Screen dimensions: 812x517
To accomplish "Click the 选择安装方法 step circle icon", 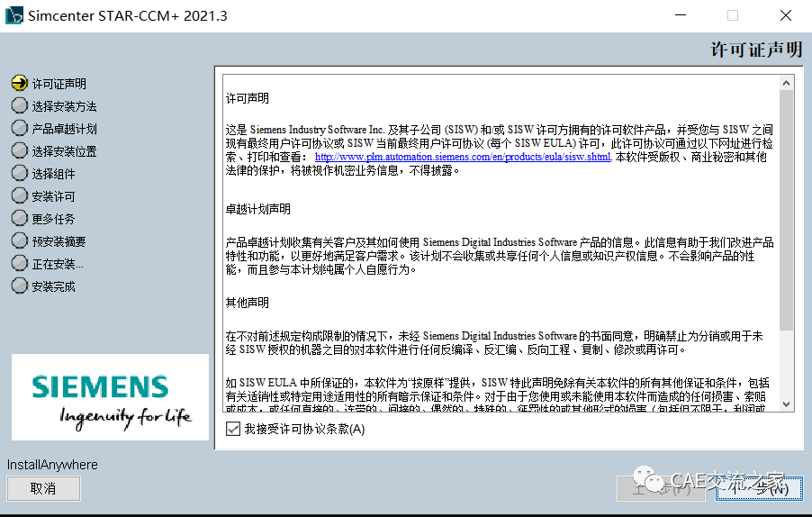I will 20,105.
